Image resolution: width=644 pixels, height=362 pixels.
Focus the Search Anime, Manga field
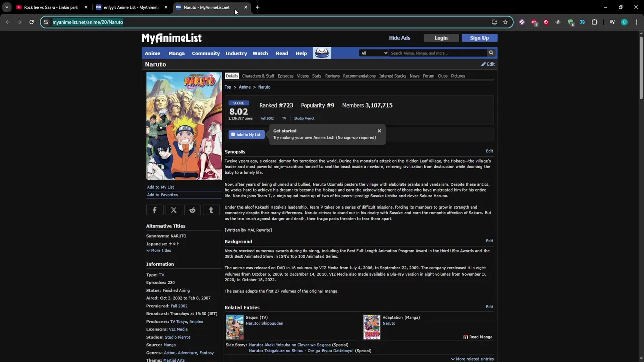click(x=438, y=53)
